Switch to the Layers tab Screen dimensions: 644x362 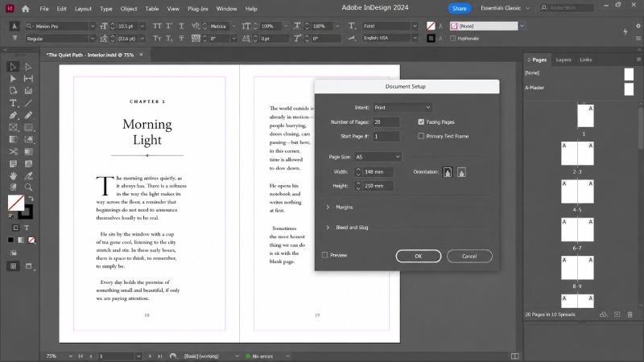(x=563, y=60)
